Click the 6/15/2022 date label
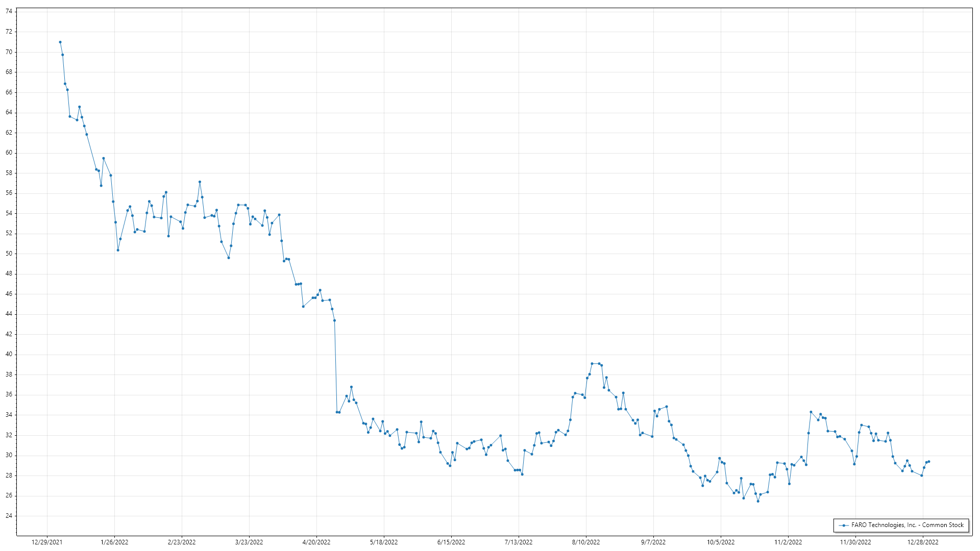Viewport: 980px width, 551px height. (451, 542)
